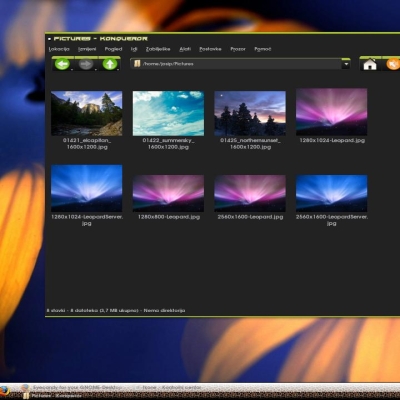Select the 2560x1600-Leopard.jpg thumbnail
This screenshot has height=400, width=400.
[x=250, y=193]
